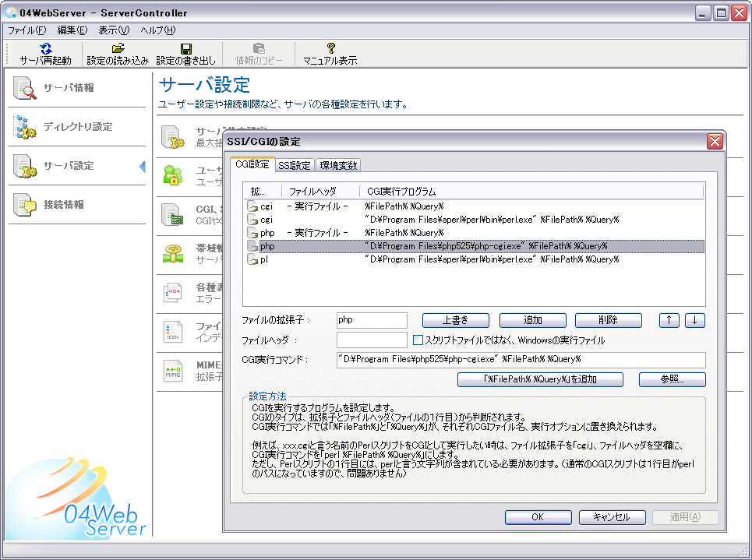Click 設定の書き出し save icon

click(186, 54)
